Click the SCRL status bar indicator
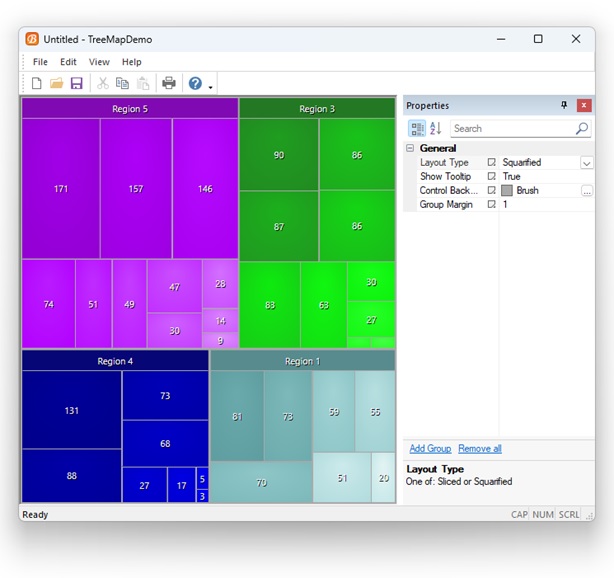 (569, 514)
